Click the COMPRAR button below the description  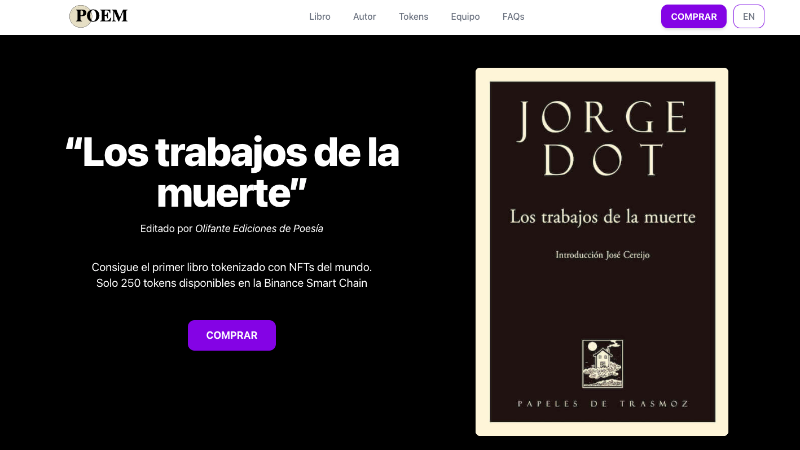click(232, 335)
